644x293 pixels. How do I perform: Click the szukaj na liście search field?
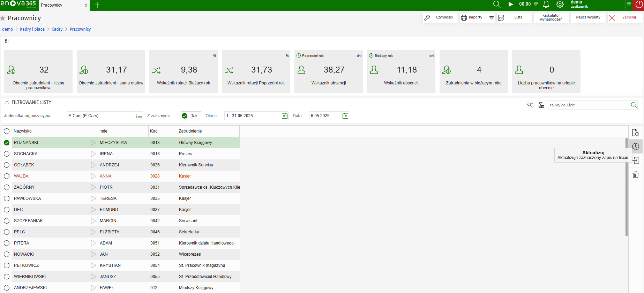(588, 105)
